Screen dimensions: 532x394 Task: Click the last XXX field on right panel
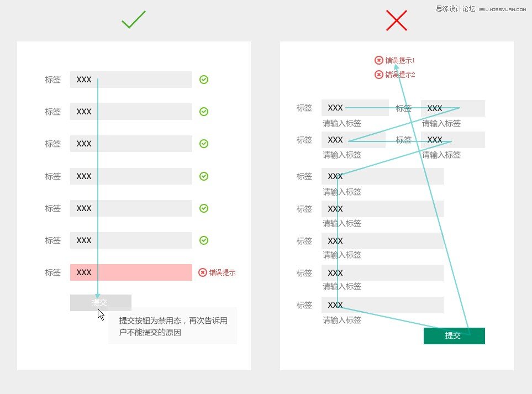[x=382, y=304]
